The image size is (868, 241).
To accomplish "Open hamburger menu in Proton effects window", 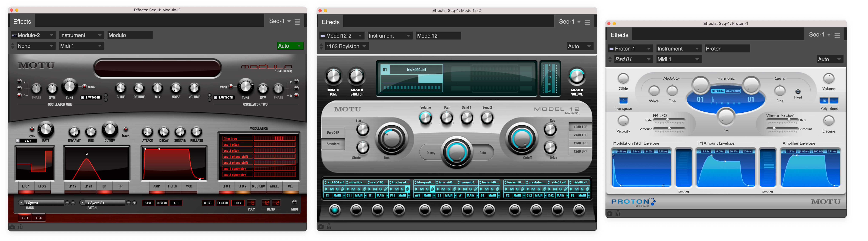I will pyautogui.click(x=837, y=35).
